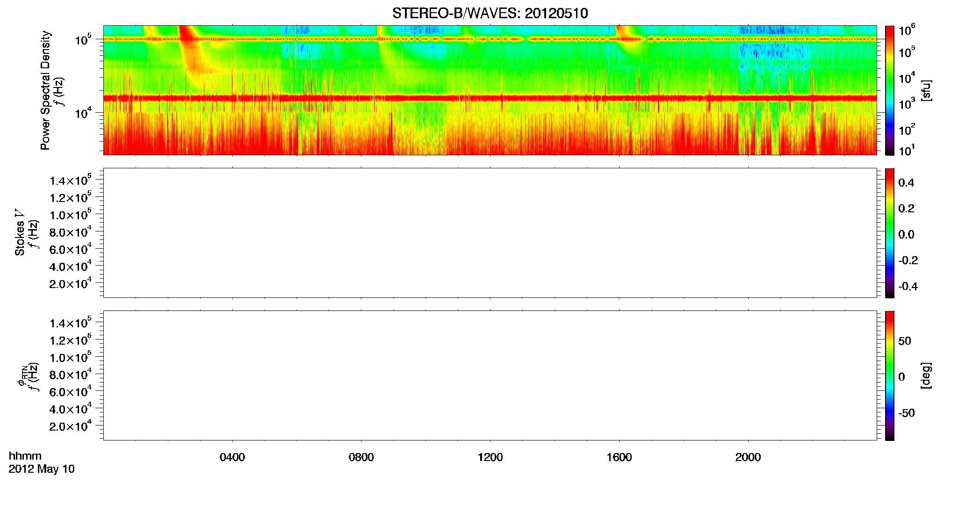This screenshot has width=980, height=505.
Task: Click the '1600' time axis label
Action: click(619, 457)
